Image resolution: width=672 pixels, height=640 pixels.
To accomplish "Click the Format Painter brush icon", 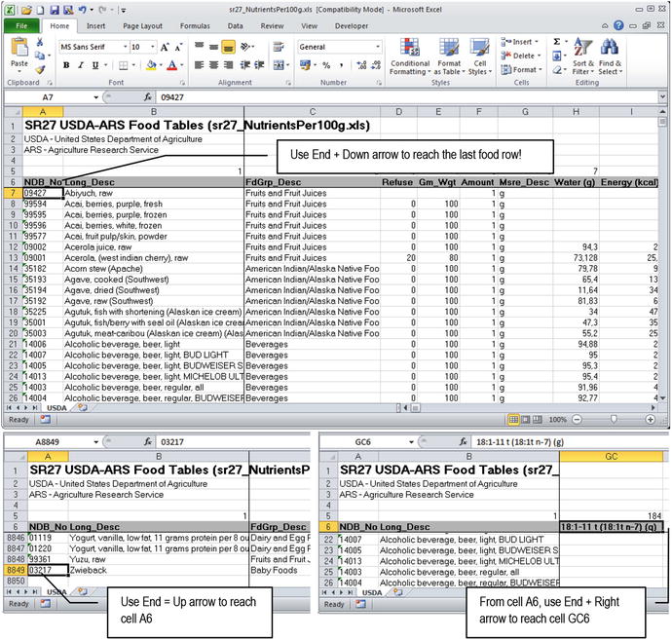I will point(40,69).
